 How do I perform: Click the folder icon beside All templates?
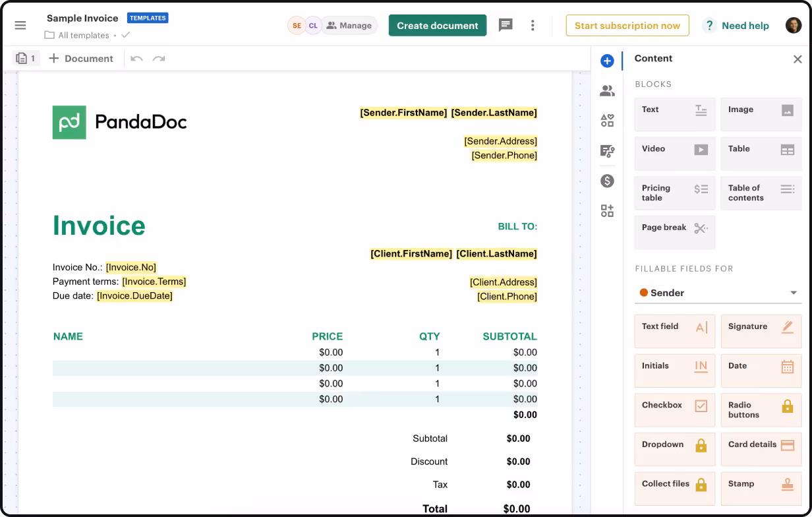click(x=49, y=36)
